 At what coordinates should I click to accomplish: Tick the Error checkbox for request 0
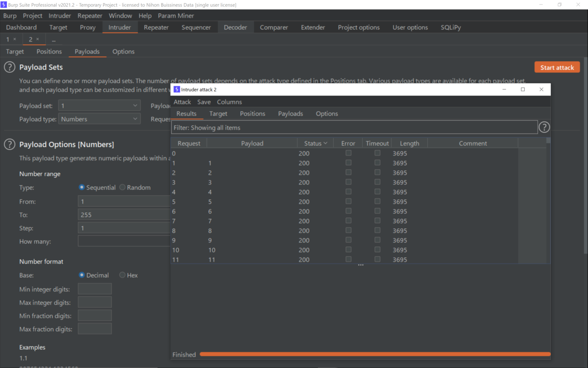(348, 153)
